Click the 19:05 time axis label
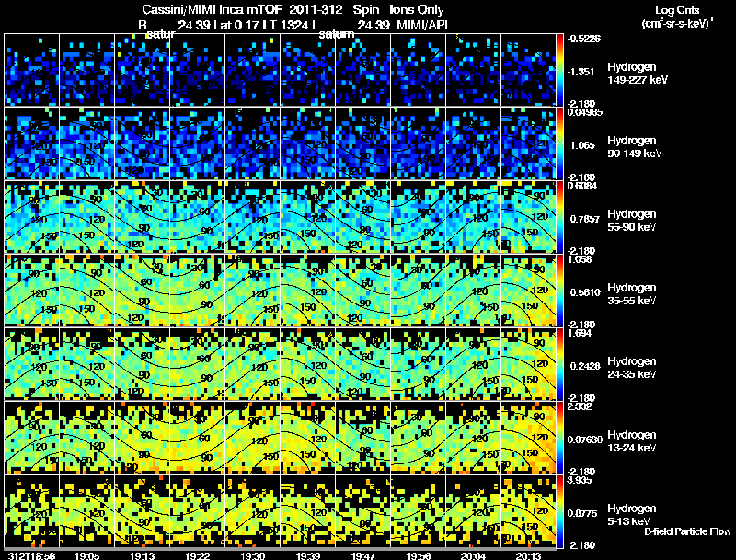 (x=87, y=555)
